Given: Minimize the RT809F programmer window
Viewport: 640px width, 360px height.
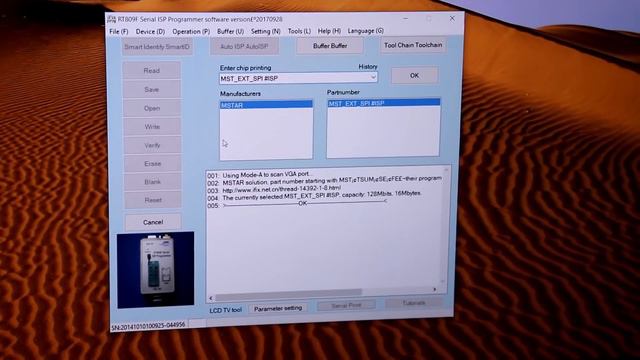Looking at the screenshot, I should tap(405, 19).
